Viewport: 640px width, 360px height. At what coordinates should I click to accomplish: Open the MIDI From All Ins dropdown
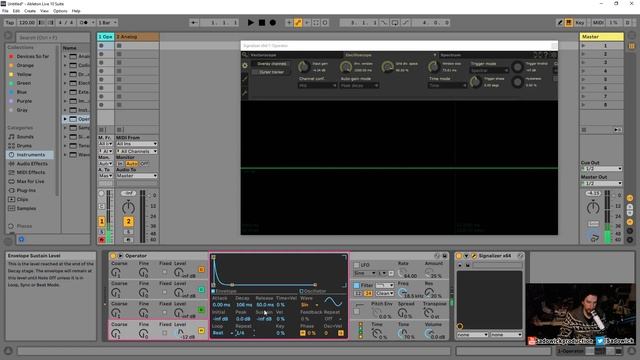(x=137, y=144)
